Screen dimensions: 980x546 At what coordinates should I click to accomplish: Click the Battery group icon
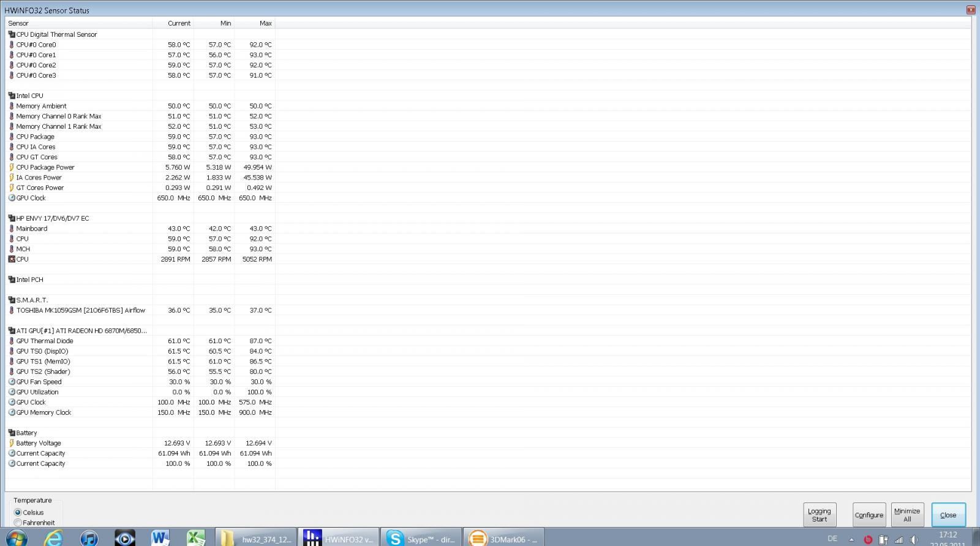click(x=12, y=433)
